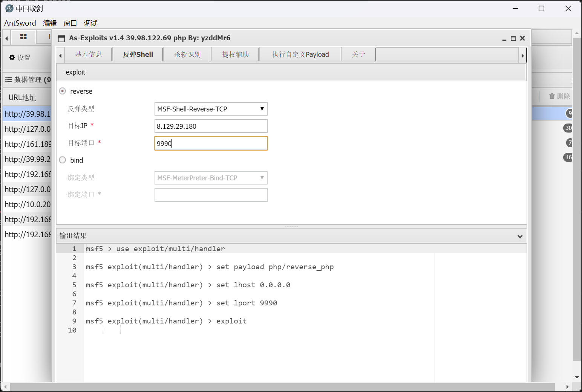Click the AntSword app logo icon
The image size is (582, 392).
coord(9,8)
